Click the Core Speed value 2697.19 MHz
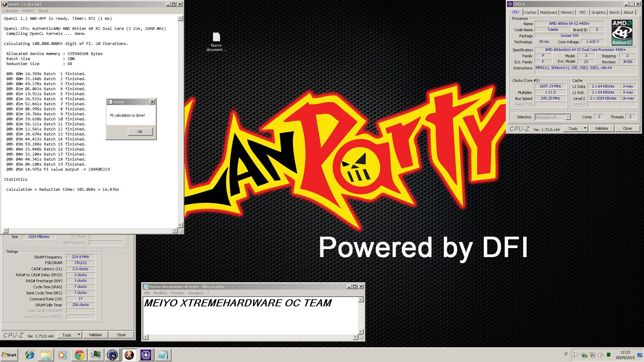The width and height of the screenshot is (644, 362). (x=550, y=86)
